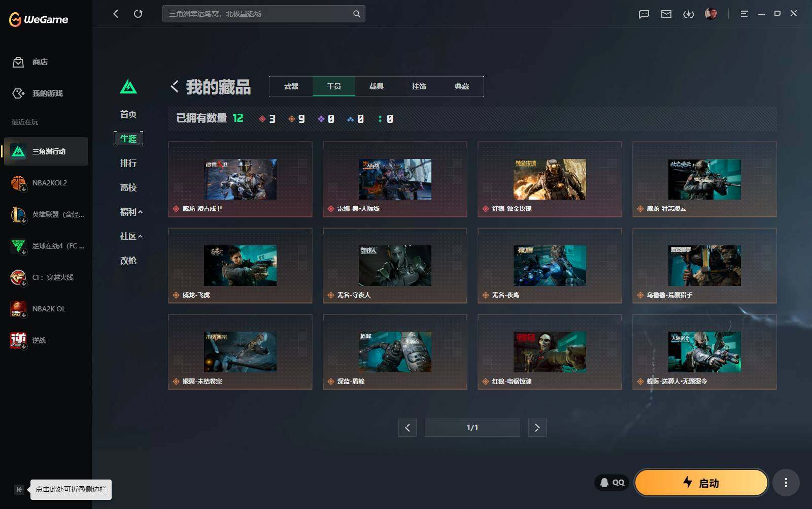The image size is (812, 509).
Task: Open 露娜-黑·天际线 skin card
Action: pos(395,179)
